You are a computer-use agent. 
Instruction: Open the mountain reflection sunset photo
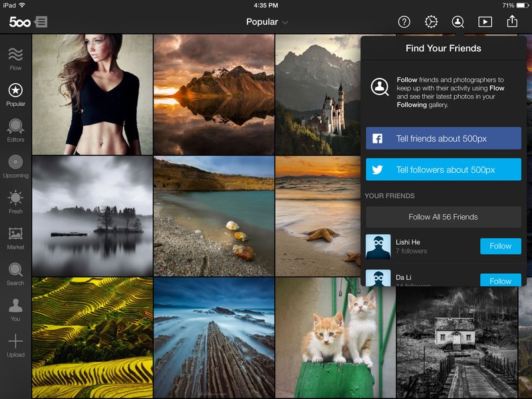pos(213,94)
